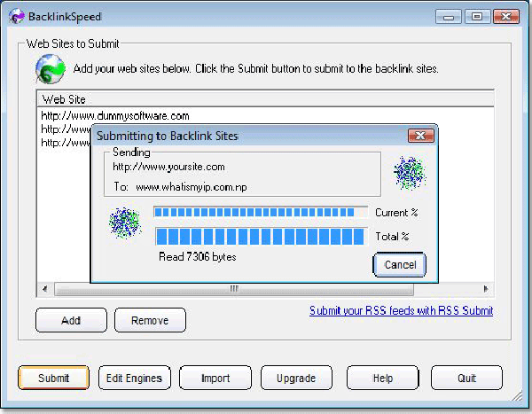Viewport: 532px width, 414px height.
Task: Click the animated globe icon beside Sending box
Action: [410, 172]
